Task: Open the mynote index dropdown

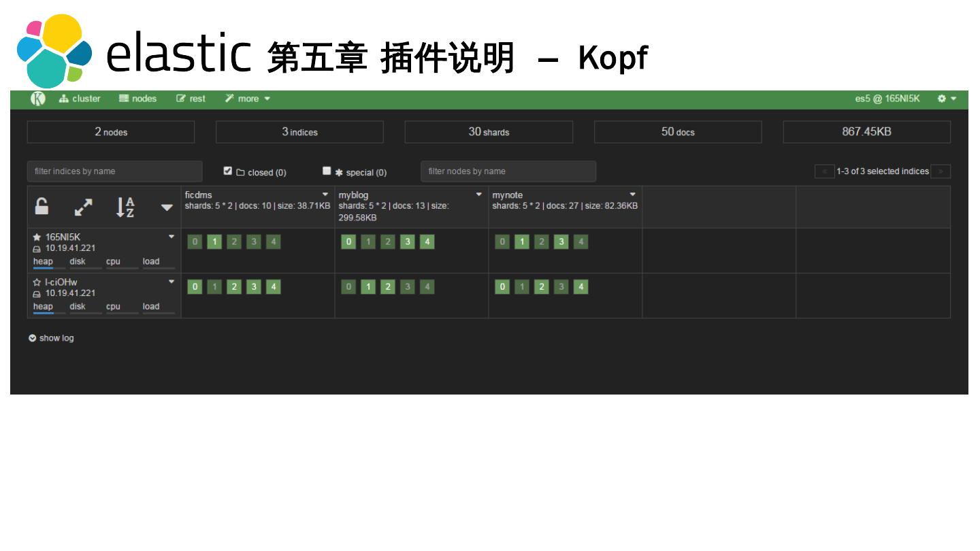Action: pyautogui.click(x=633, y=195)
